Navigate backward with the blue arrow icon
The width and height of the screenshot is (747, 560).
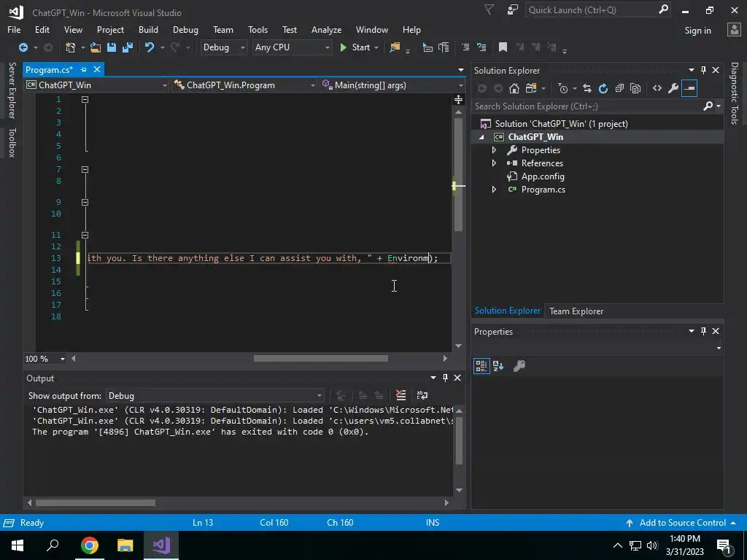23,47
